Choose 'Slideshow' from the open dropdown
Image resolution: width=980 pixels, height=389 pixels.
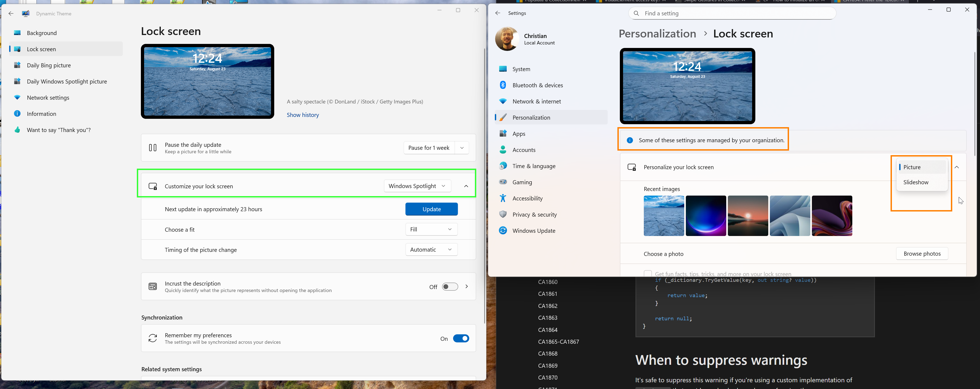pyautogui.click(x=922, y=182)
